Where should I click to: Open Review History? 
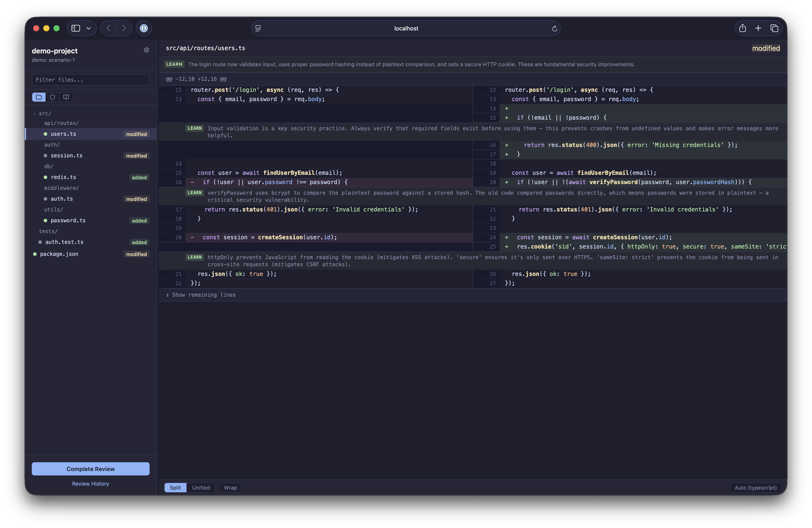[x=90, y=484]
